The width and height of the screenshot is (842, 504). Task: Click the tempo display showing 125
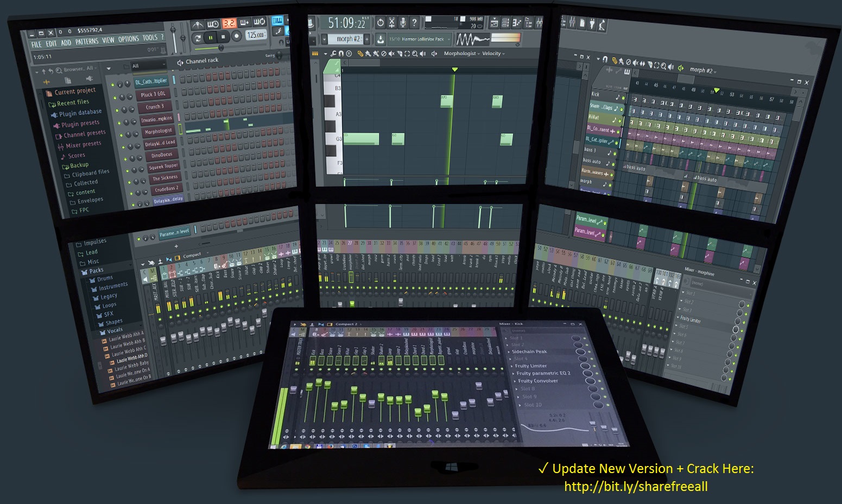(256, 35)
